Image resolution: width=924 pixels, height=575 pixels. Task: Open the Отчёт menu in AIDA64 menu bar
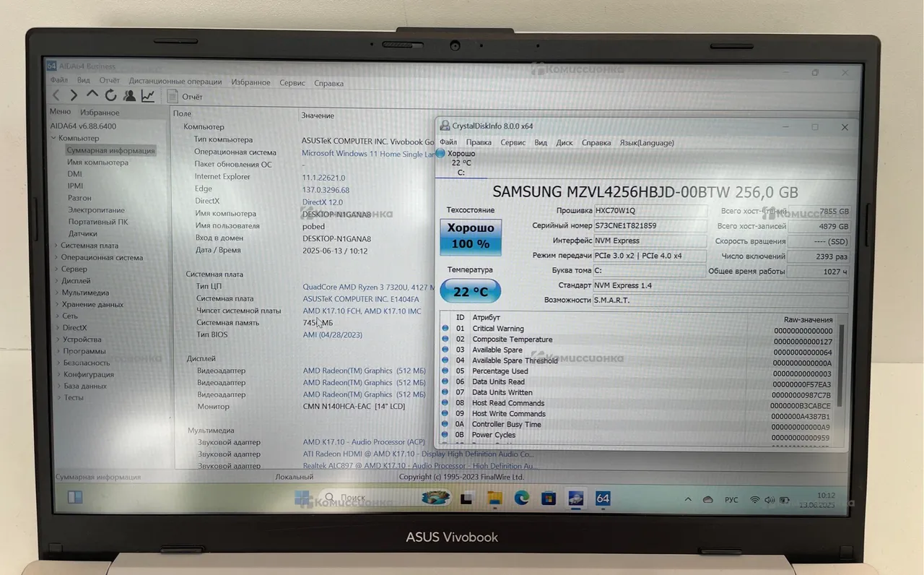(x=110, y=81)
